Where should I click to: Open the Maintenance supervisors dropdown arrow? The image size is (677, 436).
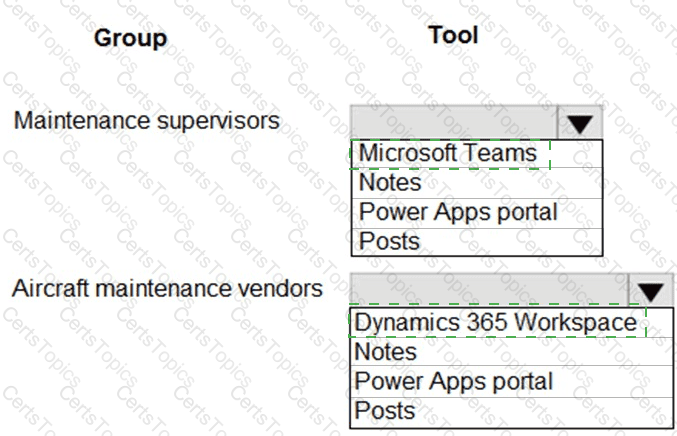pos(579,123)
